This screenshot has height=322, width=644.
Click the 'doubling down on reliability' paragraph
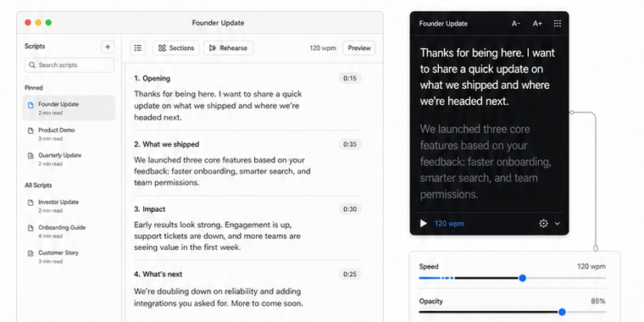(x=219, y=297)
